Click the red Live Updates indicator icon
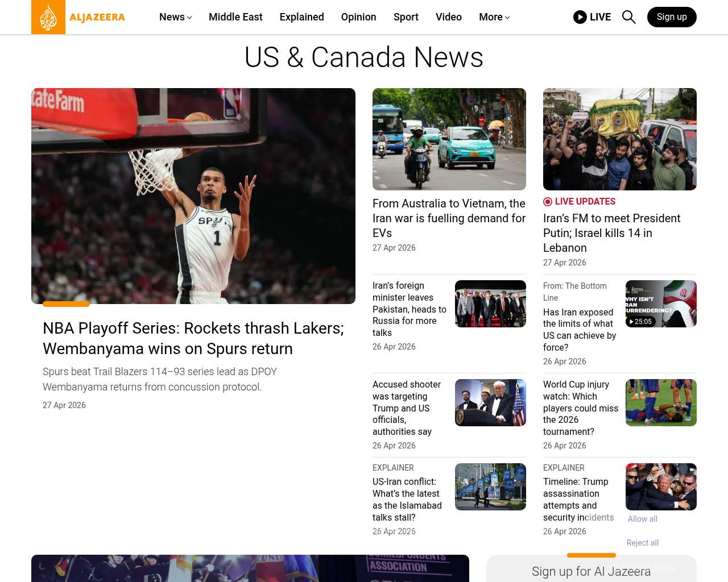The height and width of the screenshot is (582, 728). coord(548,202)
